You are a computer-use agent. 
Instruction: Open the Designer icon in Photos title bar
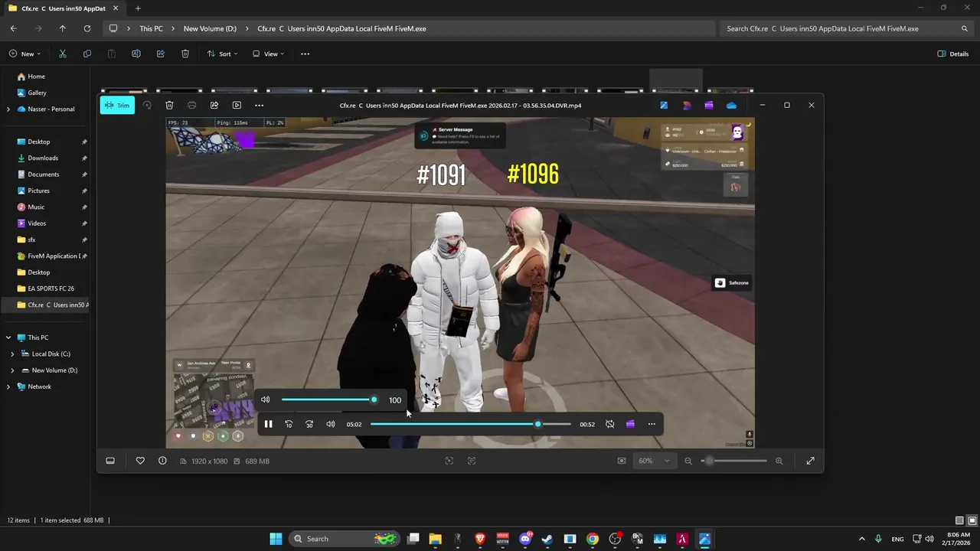[x=687, y=105]
